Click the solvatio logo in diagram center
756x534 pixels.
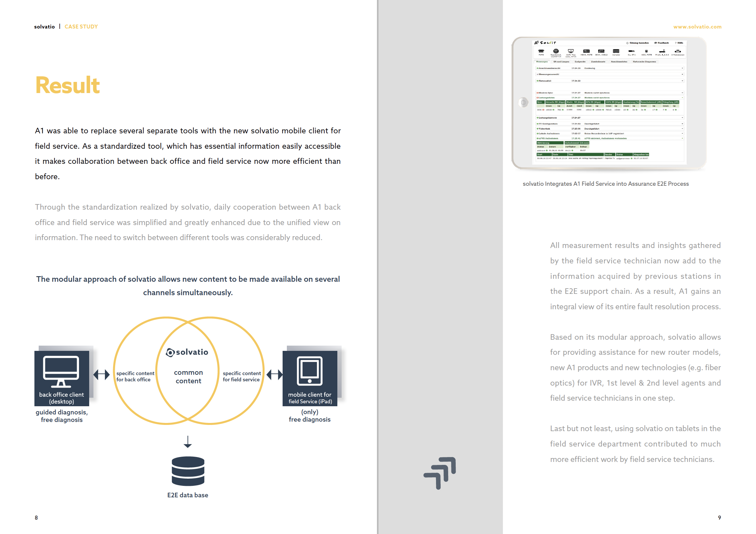tap(187, 352)
